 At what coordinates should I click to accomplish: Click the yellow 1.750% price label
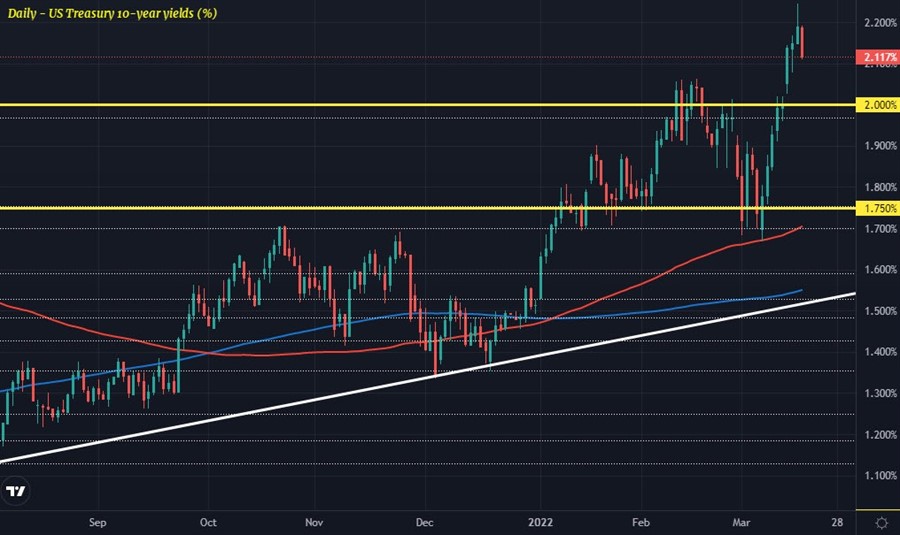[879, 208]
